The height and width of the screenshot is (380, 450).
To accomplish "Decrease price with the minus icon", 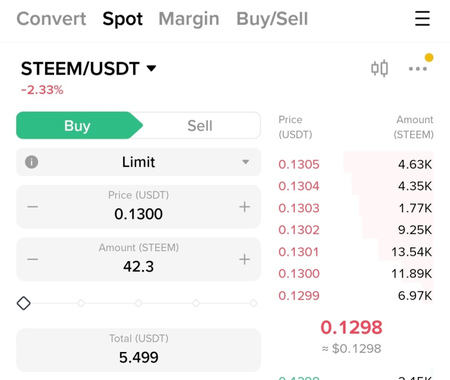I will 33,207.
